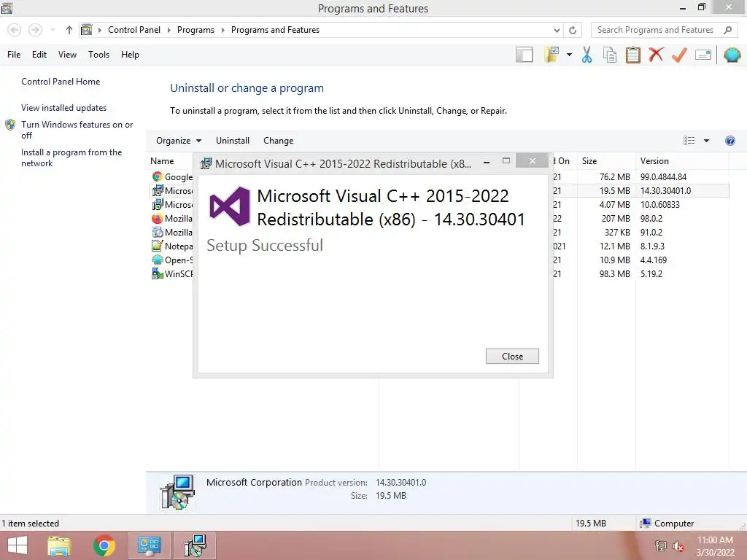Open Control Panel Home link
Screen dimensions: 747x560
(x=61, y=82)
